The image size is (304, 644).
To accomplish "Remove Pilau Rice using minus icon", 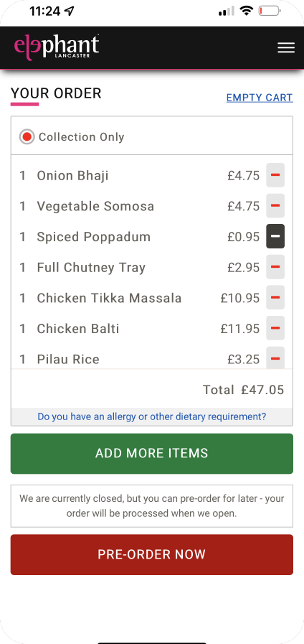I will tap(275, 358).
